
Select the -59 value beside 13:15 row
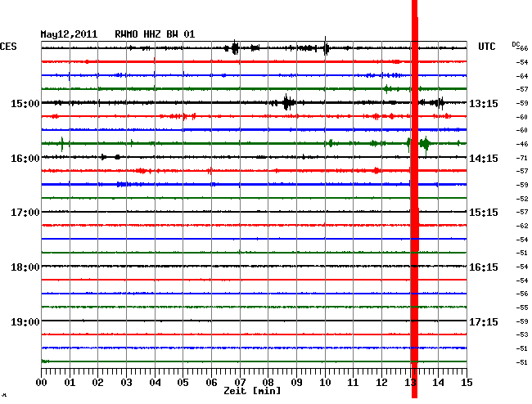tap(522, 103)
